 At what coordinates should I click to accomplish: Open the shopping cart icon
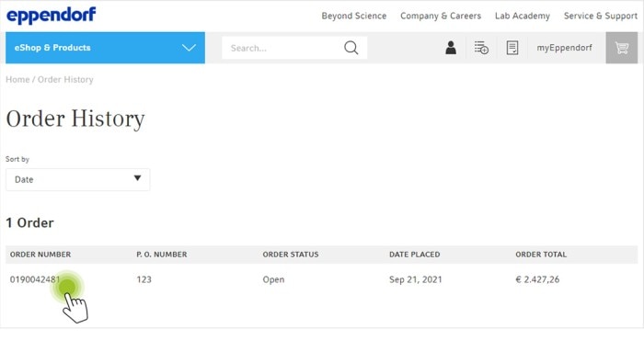click(621, 48)
